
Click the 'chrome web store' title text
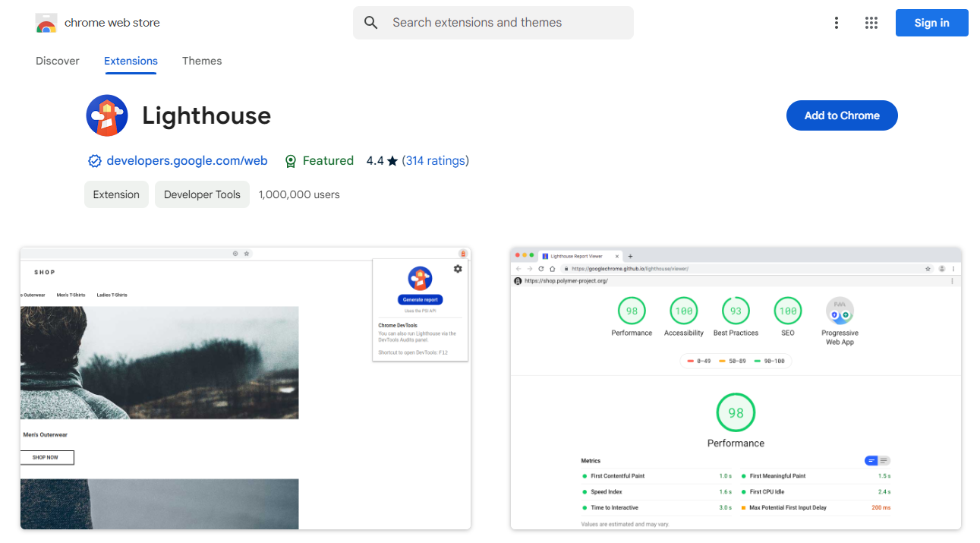tap(112, 23)
